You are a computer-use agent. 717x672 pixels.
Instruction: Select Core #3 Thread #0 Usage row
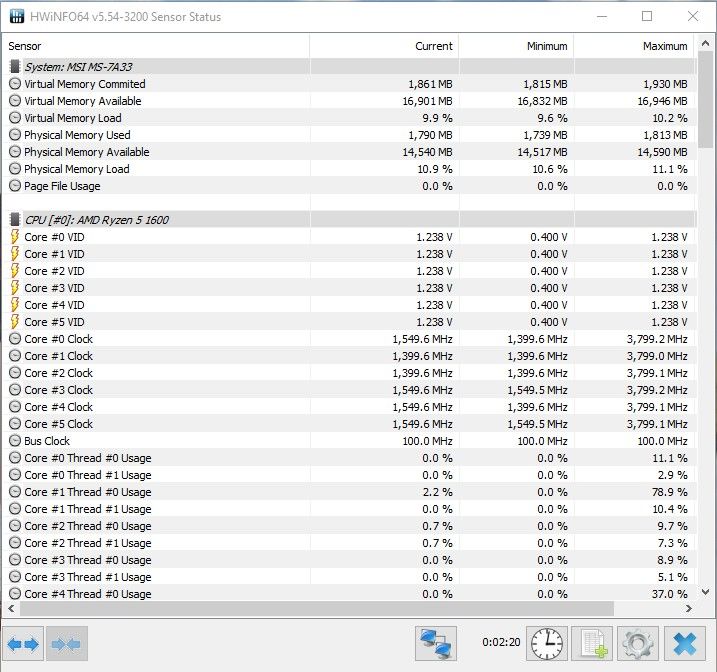[x=350, y=560]
